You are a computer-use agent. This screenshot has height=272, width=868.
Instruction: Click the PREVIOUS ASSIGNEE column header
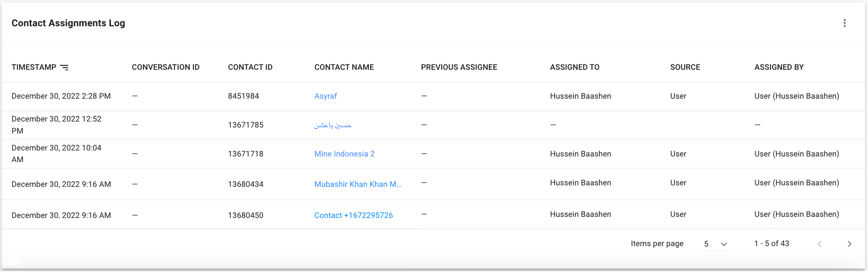[x=459, y=67]
